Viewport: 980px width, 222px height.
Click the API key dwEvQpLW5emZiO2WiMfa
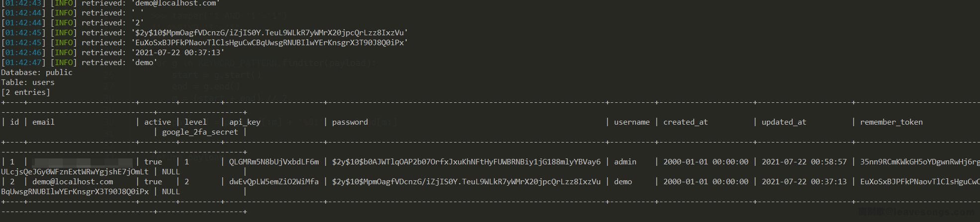tap(274, 182)
